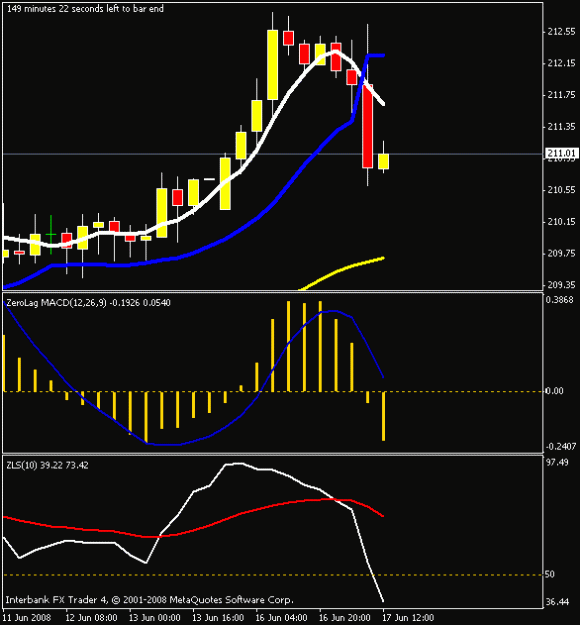Click the '17 Jun 12:00' time axis label
580x625 pixels.
408,618
